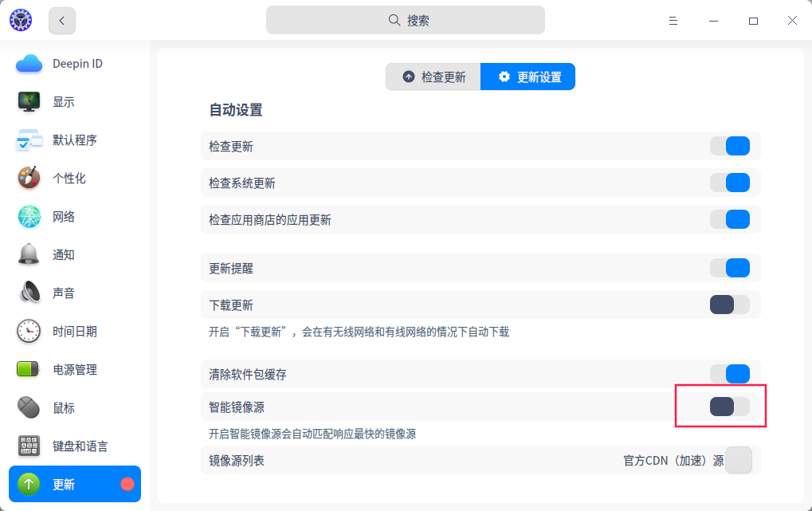Click the 清除软件包缓存 label
Screen dimensions: 812x511
(248, 374)
